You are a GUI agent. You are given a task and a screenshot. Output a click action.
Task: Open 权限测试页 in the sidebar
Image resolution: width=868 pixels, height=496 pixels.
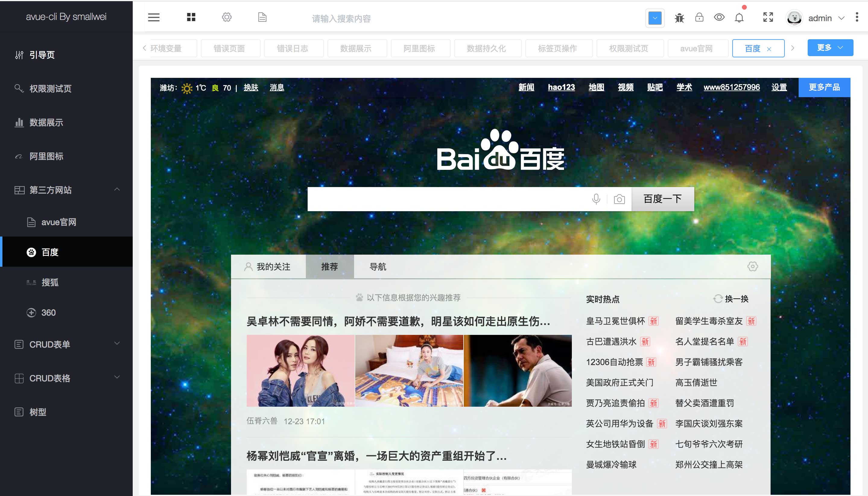coord(66,89)
